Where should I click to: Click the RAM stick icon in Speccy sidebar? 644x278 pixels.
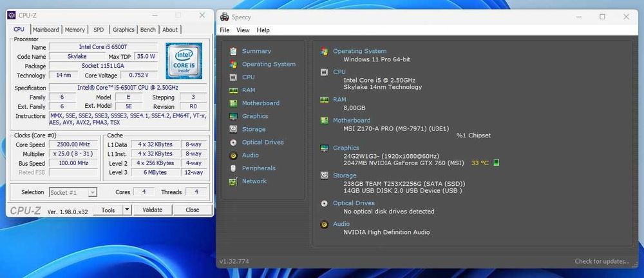coord(233,90)
